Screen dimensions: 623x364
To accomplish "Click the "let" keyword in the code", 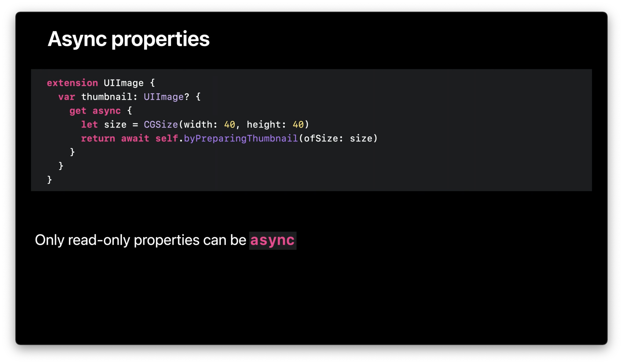I will coord(89,125).
